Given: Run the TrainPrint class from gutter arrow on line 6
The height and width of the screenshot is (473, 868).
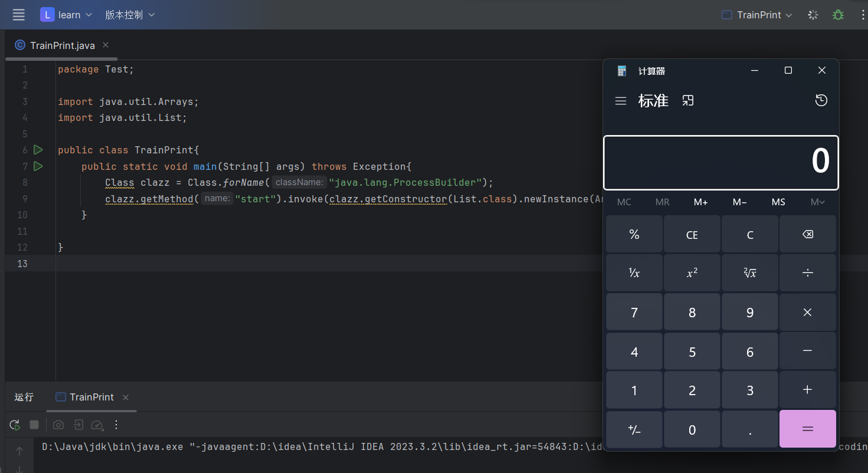Looking at the screenshot, I should (x=38, y=150).
